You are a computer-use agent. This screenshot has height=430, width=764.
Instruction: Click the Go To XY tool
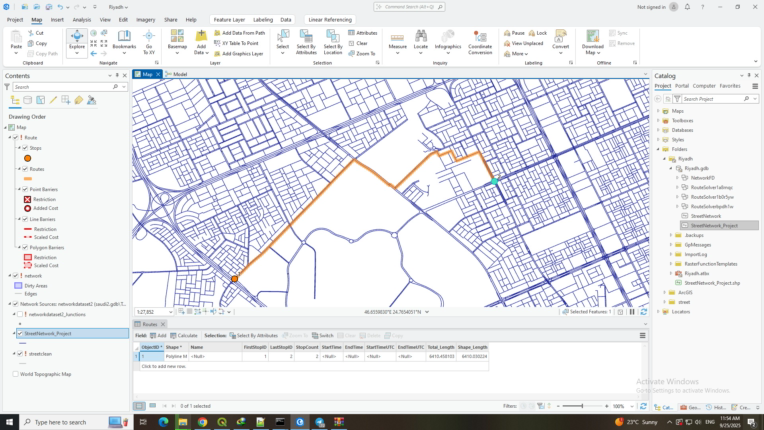point(149,41)
